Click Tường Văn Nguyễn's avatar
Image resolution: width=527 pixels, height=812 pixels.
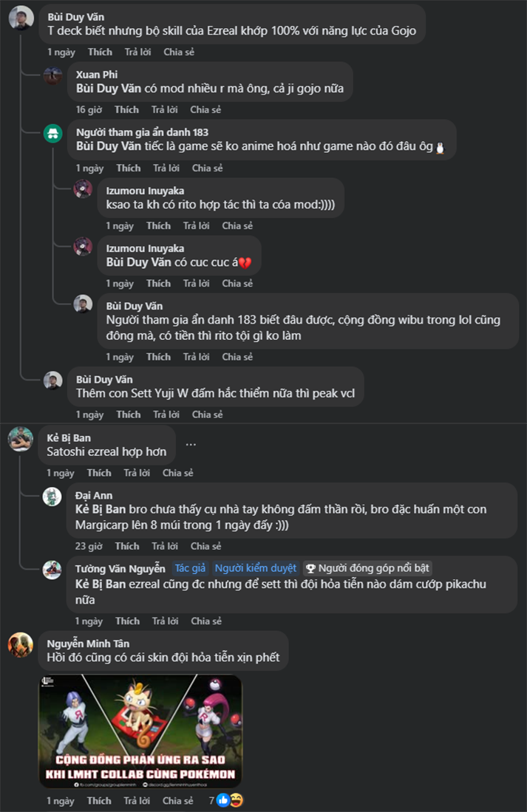coord(52,570)
